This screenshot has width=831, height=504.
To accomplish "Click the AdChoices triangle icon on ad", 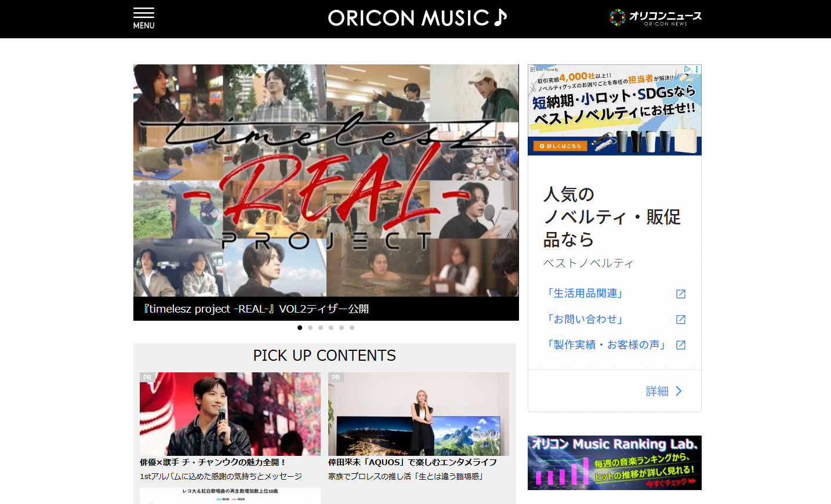I will [687, 69].
